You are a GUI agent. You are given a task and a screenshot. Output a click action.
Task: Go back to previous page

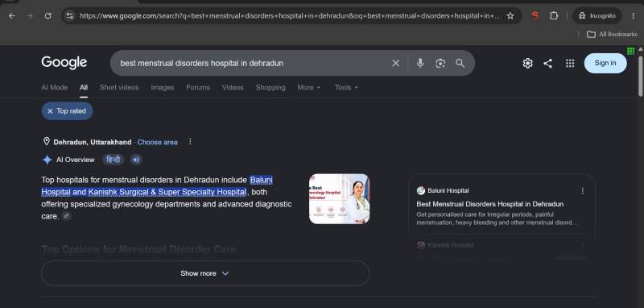[x=12, y=16]
